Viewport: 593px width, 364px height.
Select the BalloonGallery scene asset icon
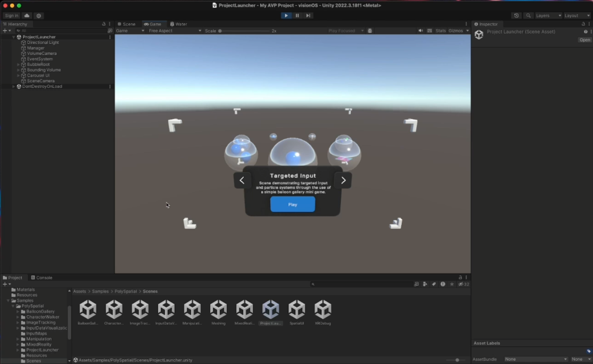coord(88,309)
